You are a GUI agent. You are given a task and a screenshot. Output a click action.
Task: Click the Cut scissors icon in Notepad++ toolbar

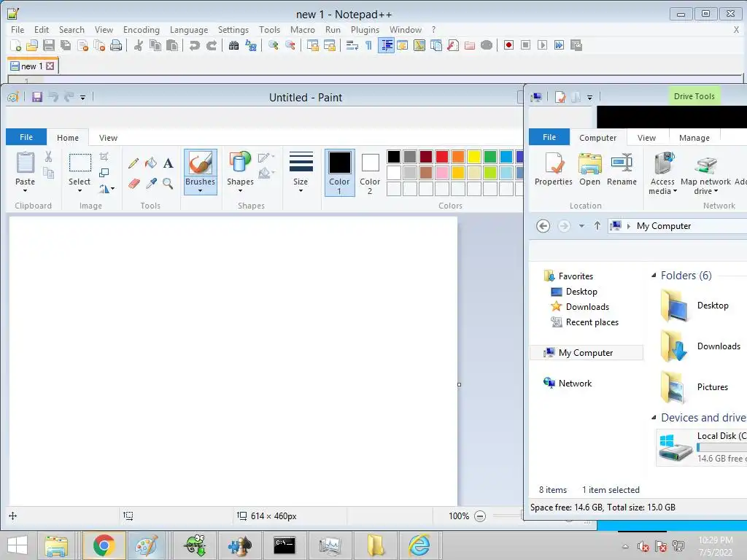coord(139,45)
